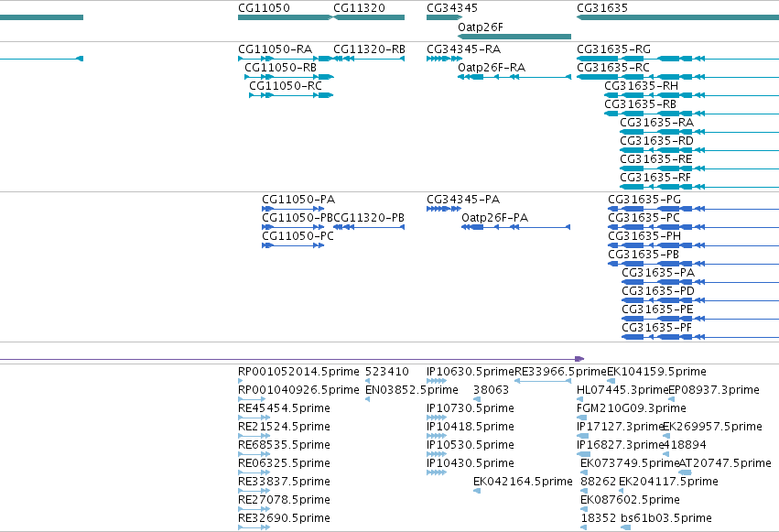Select EST RE68535.5prime

pos(254,454)
